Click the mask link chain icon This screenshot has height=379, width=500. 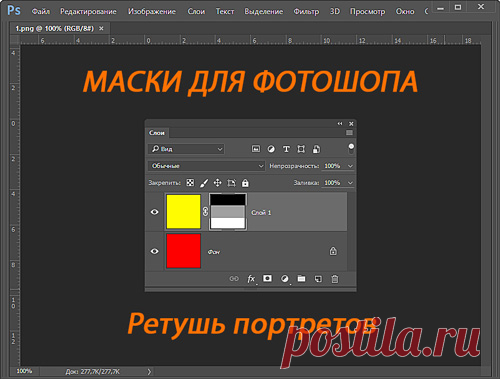(x=205, y=211)
